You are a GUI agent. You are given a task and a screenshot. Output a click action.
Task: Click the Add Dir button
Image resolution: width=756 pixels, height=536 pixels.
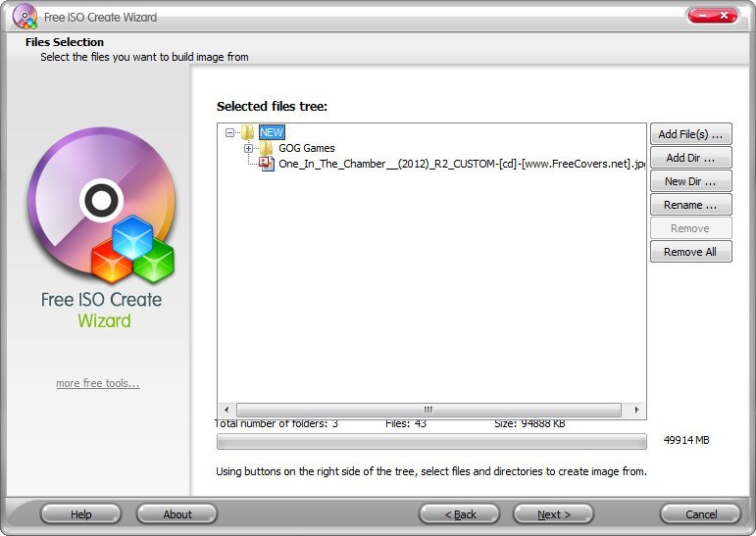pyautogui.click(x=691, y=158)
